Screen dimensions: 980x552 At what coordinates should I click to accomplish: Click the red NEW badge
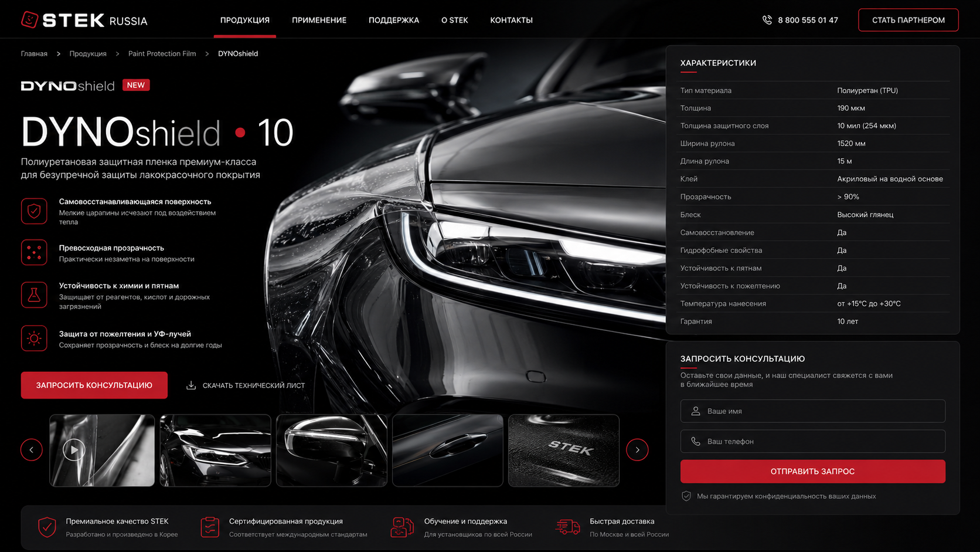click(136, 85)
